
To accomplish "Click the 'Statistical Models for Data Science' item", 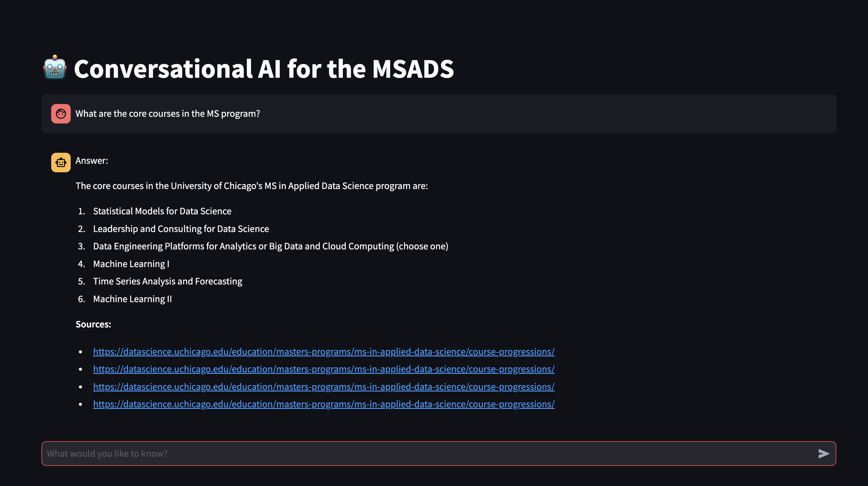I will coord(162,211).
